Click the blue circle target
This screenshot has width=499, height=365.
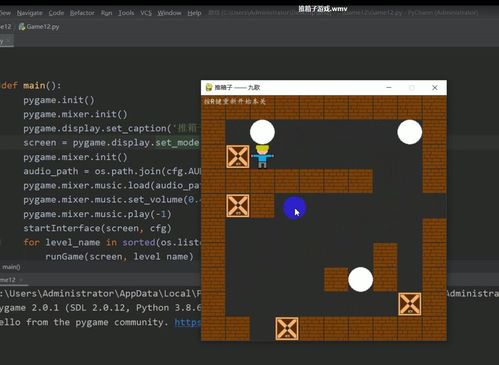[295, 208]
